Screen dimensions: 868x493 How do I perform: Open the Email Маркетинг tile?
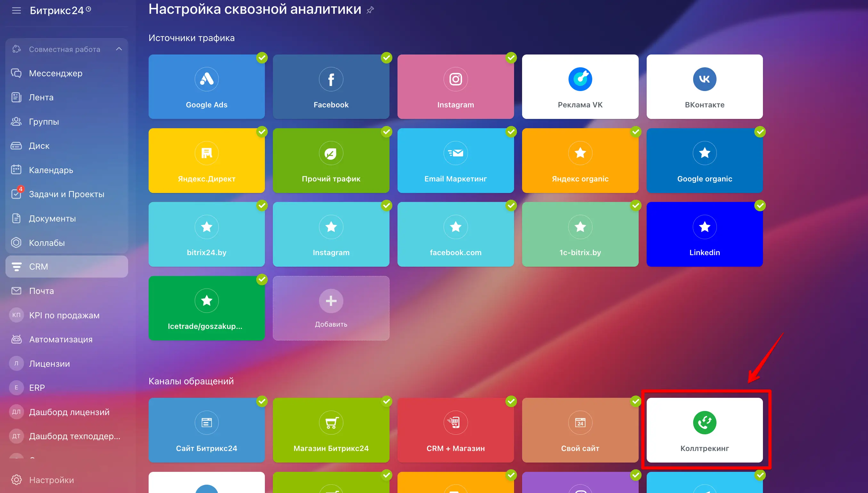[455, 161]
